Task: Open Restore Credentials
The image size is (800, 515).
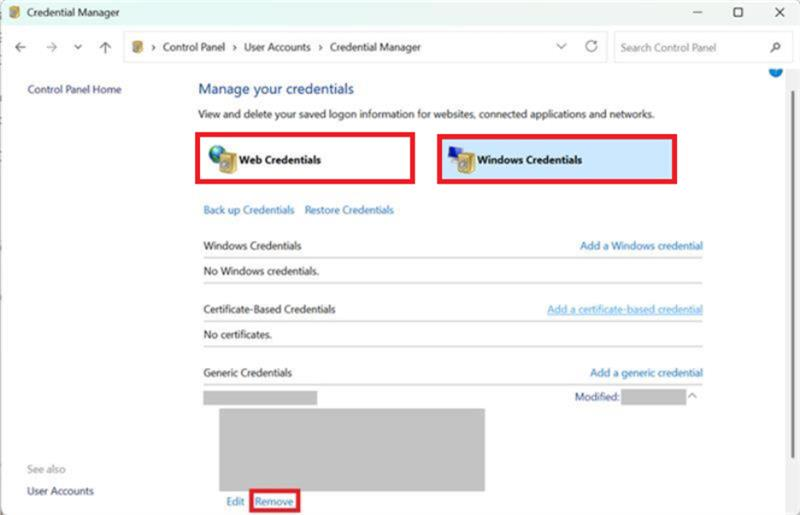Action: (x=349, y=210)
